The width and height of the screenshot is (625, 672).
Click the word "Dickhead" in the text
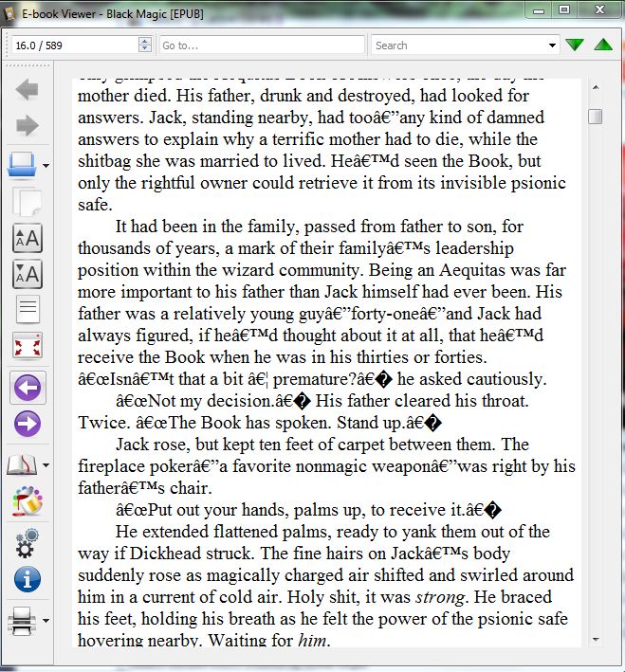[165, 554]
